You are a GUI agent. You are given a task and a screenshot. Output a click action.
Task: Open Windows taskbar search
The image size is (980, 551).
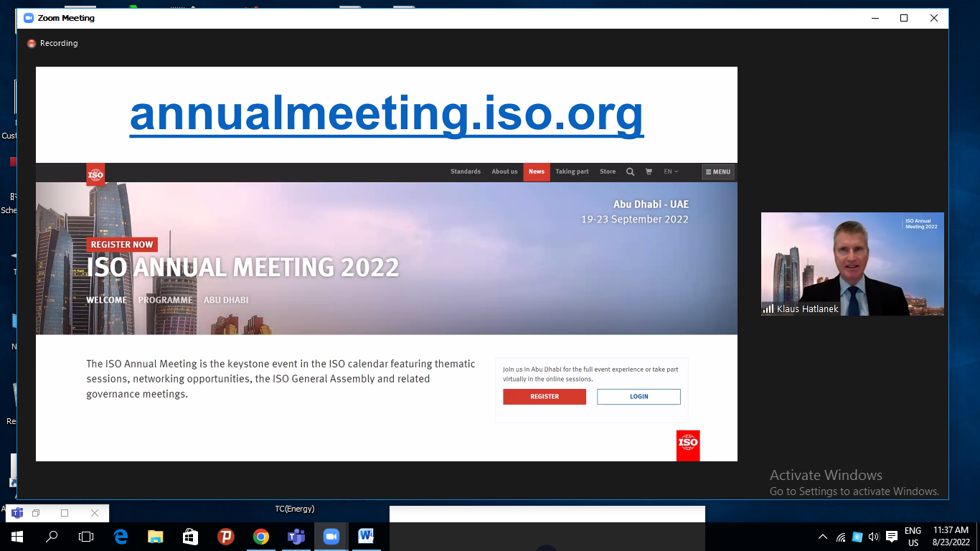click(52, 537)
